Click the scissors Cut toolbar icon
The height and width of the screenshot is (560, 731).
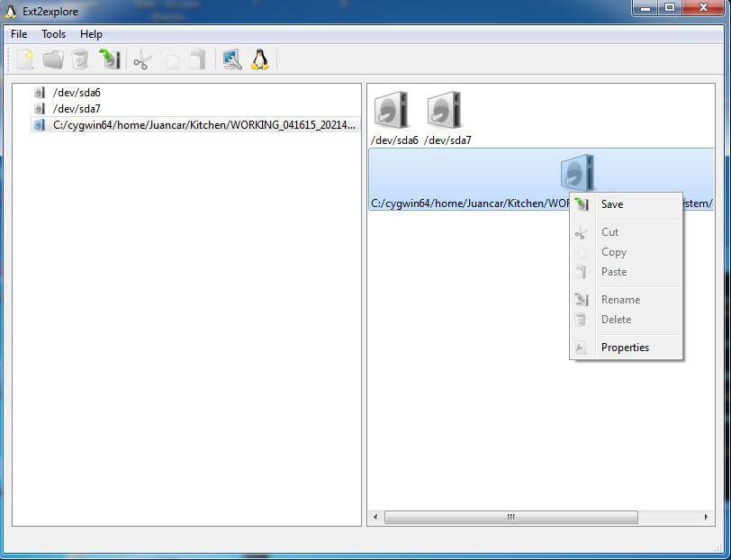(142, 60)
